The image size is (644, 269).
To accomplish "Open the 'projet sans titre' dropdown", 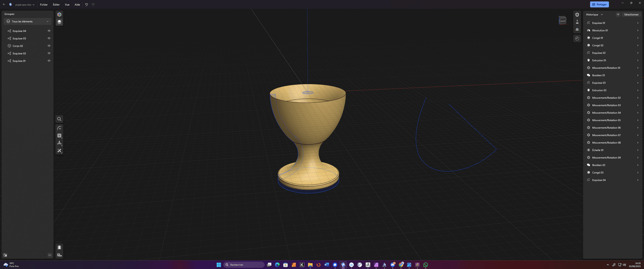I will [25, 5].
